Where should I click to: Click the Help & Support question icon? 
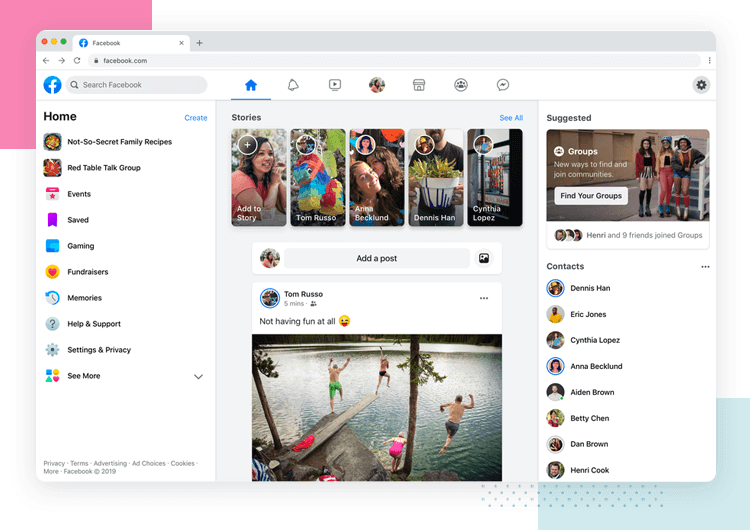53,324
